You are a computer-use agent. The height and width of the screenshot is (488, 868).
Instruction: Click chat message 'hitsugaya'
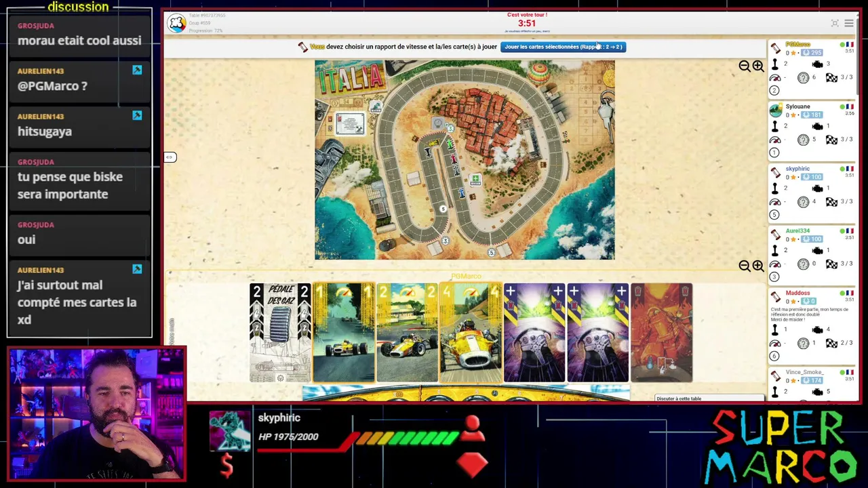pyautogui.click(x=45, y=131)
